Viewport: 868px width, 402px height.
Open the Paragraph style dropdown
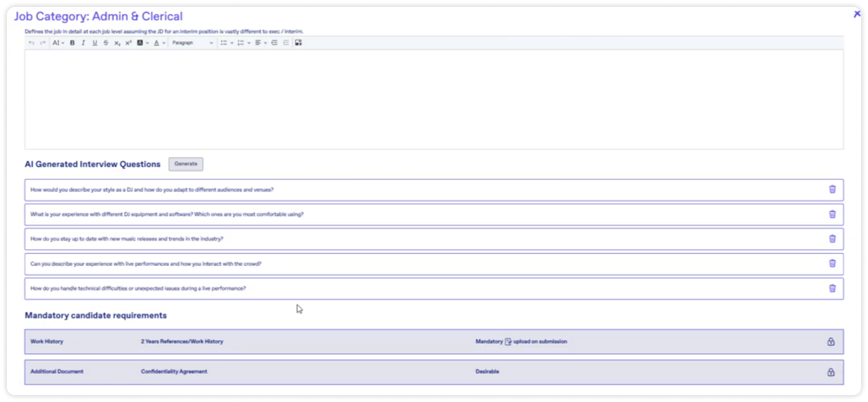193,42
